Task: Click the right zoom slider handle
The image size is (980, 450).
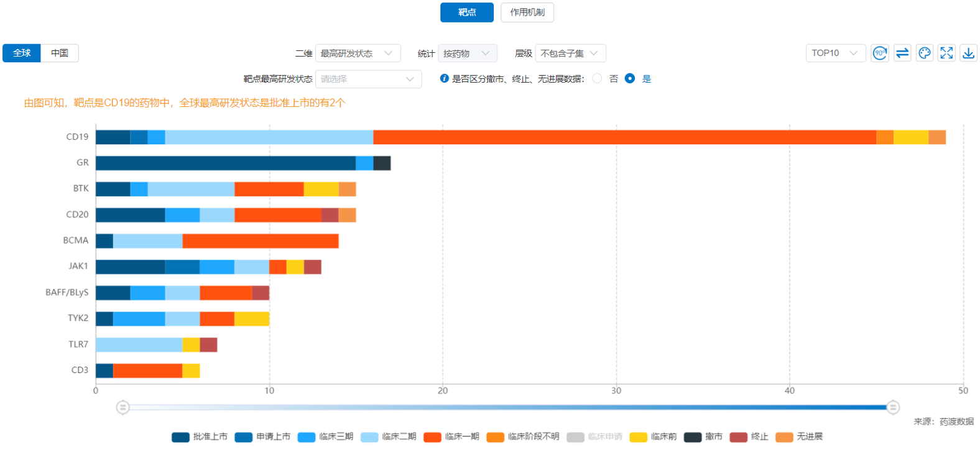Action: pyautogui.click(x=893, y=408)
